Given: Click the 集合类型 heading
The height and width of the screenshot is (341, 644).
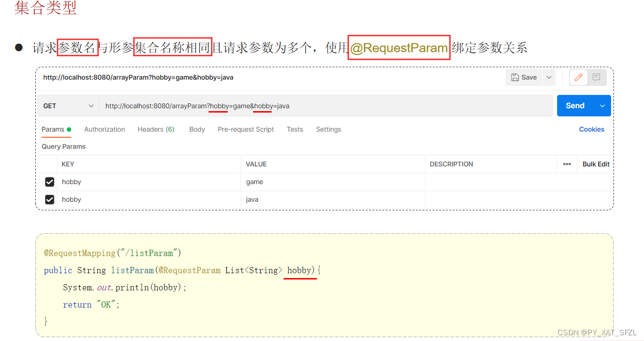Looking at the screenshot, I should pos(45,8).
